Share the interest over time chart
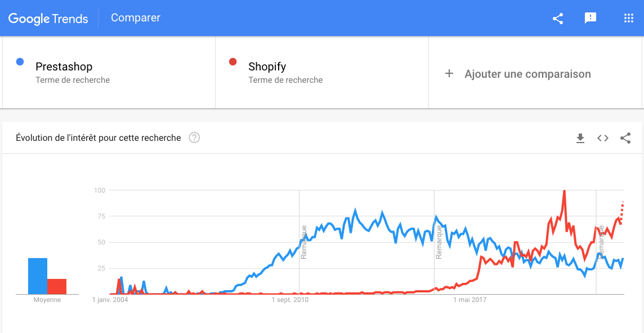The width and height of the screenshot is (644, 333). (x=625, y=138)
